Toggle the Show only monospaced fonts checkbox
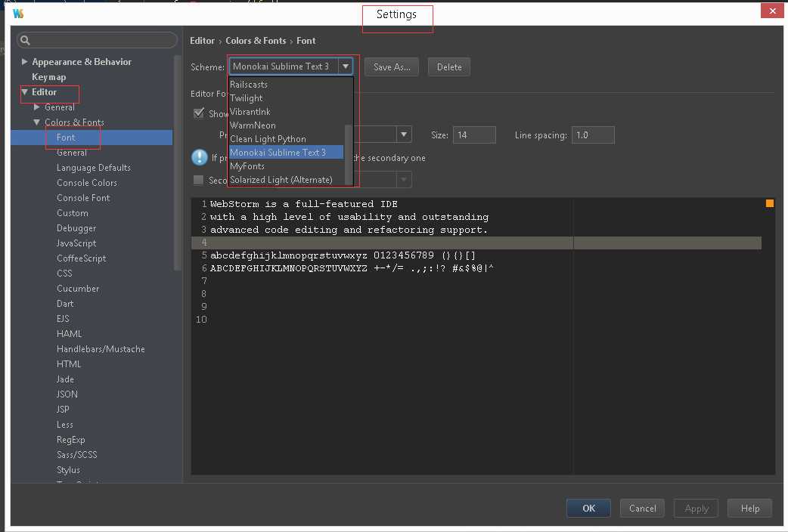 (198, 113)
